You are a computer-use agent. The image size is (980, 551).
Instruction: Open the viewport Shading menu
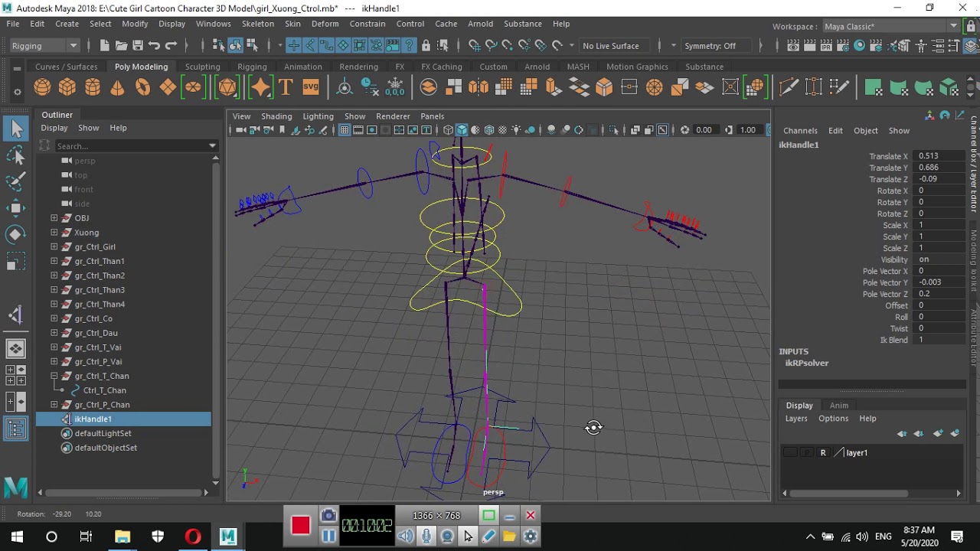coord(276,116)
